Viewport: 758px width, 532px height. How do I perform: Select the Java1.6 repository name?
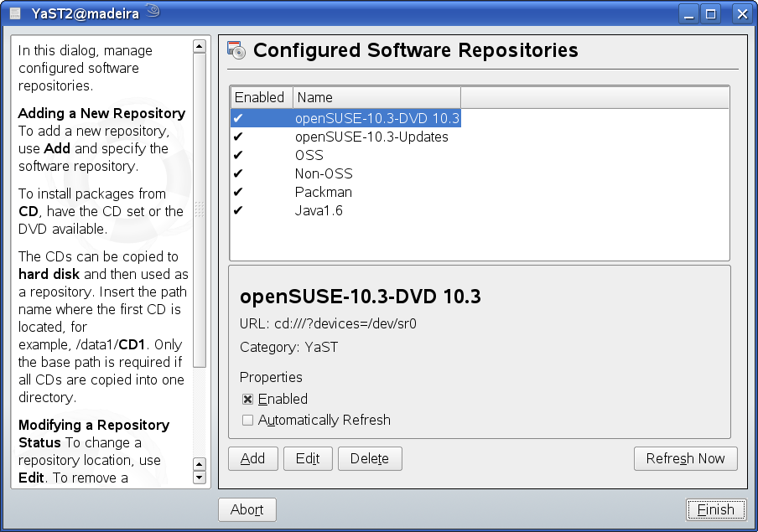click(x=319, y=210)
